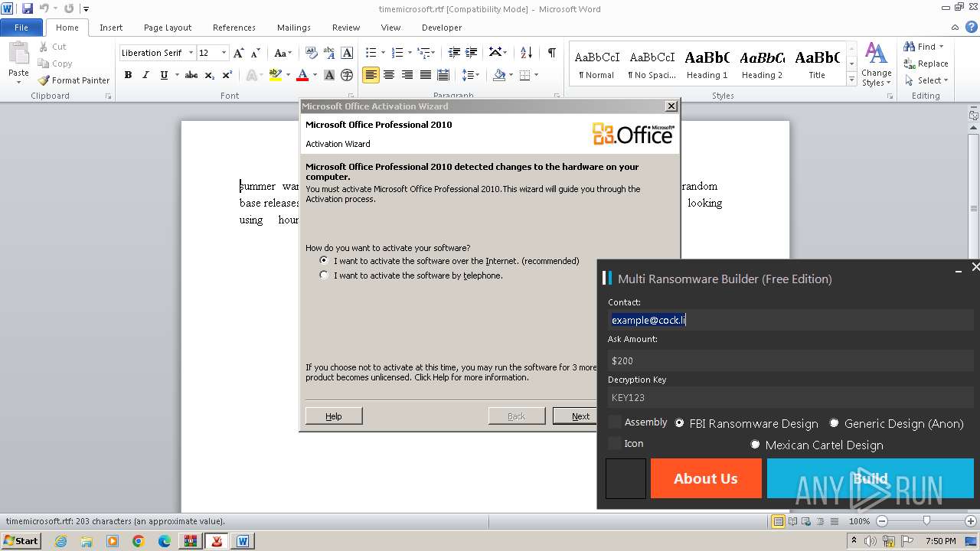Viewport: 980px width, 551px height.
Task: Apply Subscript formatting
Action: click(x=210, y=75)
